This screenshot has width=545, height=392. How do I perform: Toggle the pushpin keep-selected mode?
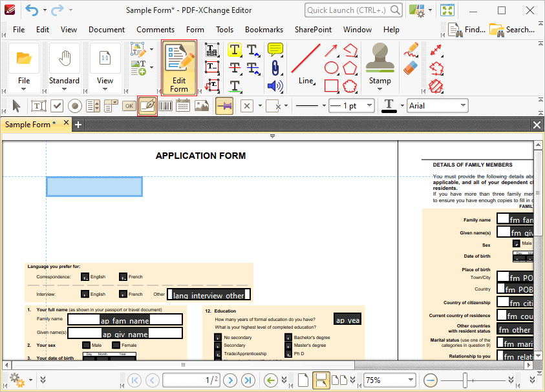pyautogui.click(x=224, y=106)
